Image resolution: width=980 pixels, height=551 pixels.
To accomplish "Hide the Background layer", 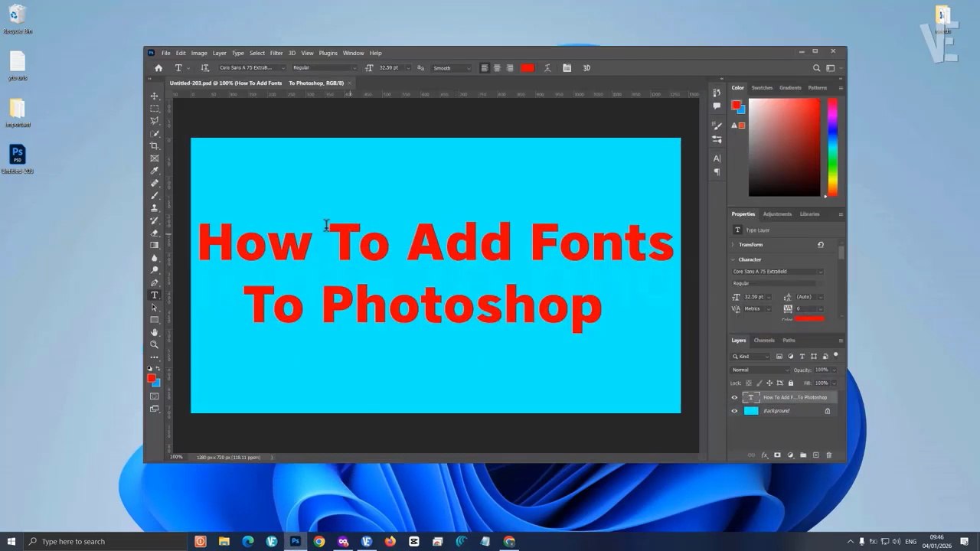I will click(735, 411).
